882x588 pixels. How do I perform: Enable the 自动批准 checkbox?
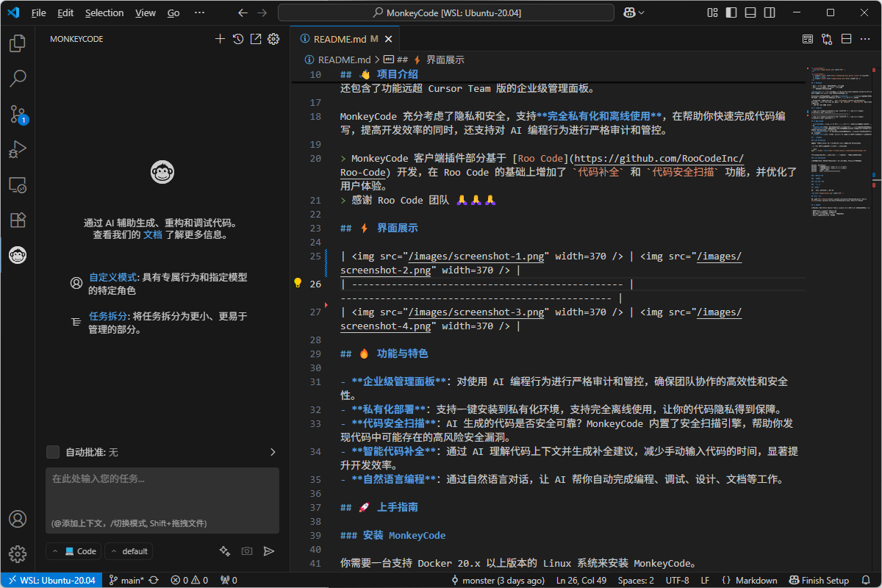[52, 451]
